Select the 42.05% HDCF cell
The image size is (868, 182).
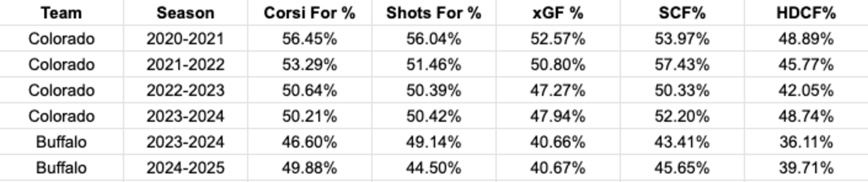click(x=806, y=90)
